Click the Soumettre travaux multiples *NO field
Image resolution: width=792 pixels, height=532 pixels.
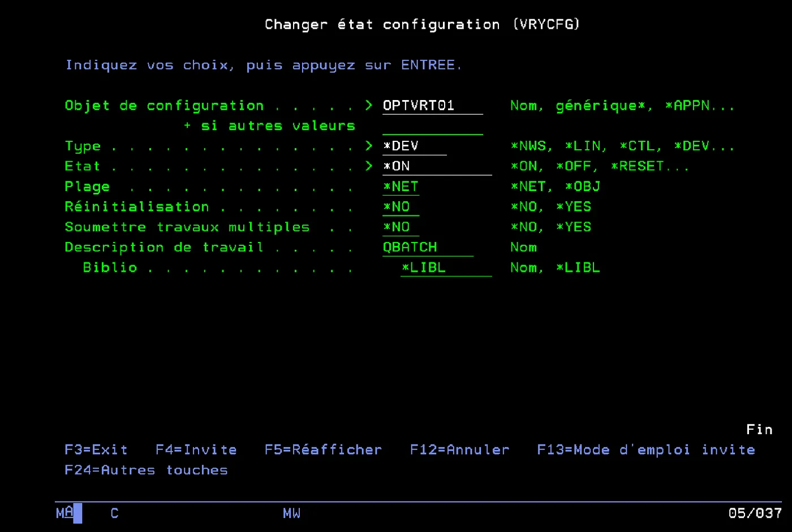[x=401, y=228]
